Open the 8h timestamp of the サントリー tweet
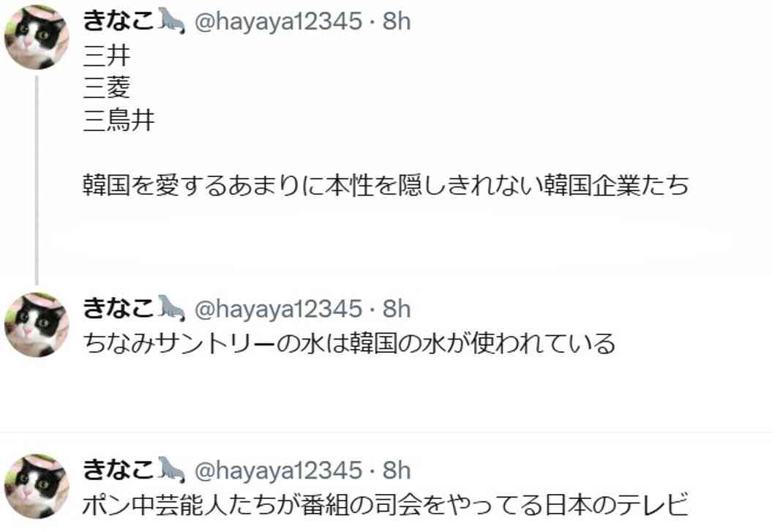Image resolution: width=772 pixels, height=532 pixels. [x=397, y=309]
